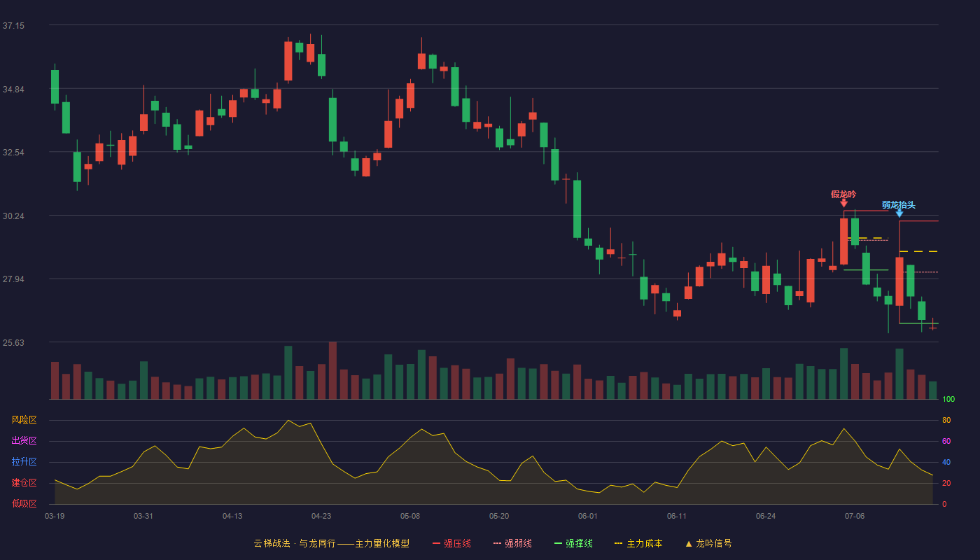Click the tall red candlestick under 假龙吟
This screenshot has height=560, width=980.
pyautogui.click(x=843, y=241)
